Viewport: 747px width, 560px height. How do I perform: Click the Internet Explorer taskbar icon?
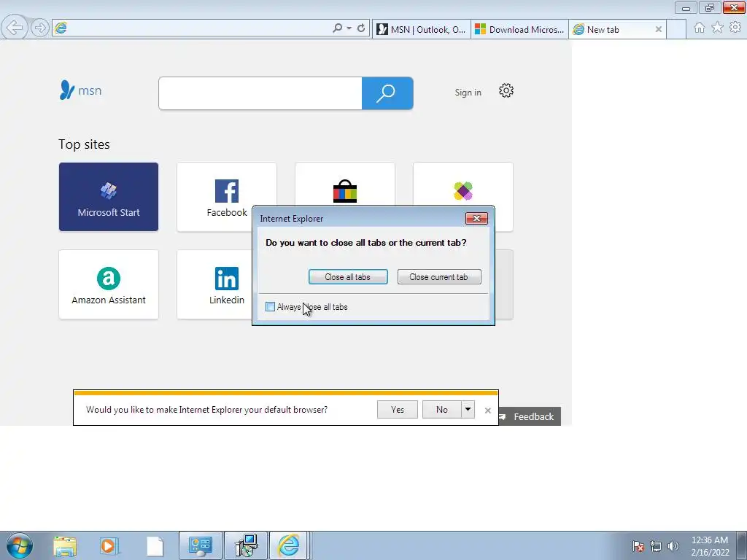289,545
